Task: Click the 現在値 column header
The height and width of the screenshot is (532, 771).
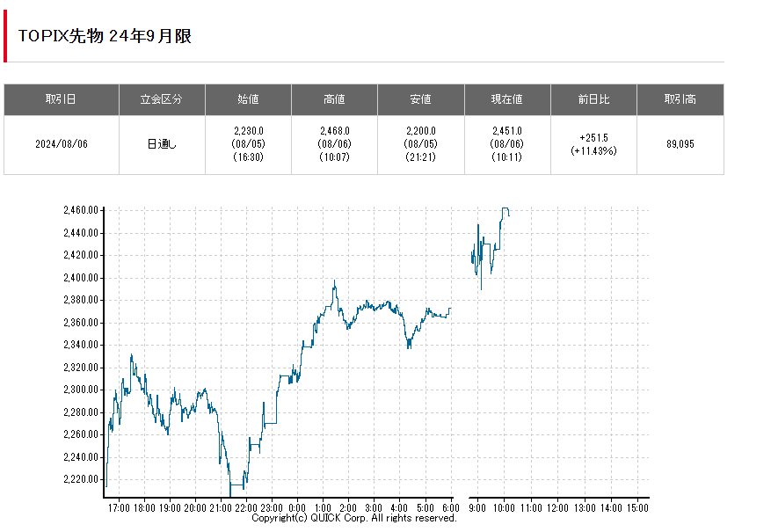Action: click(506, 99)
